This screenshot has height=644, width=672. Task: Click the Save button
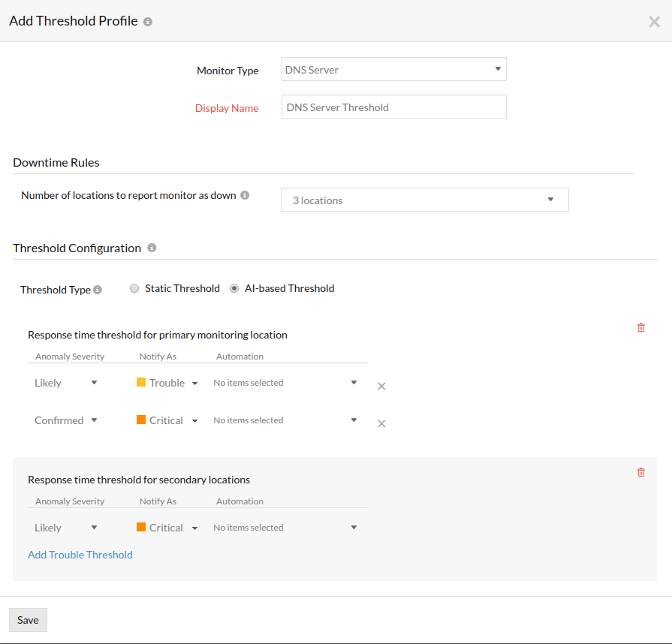(28, 620)
